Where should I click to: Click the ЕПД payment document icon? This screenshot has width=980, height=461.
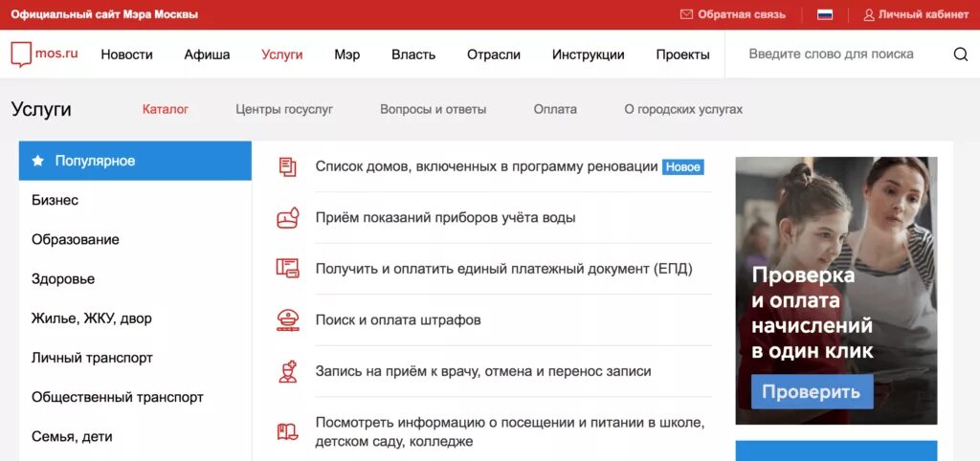[287, 269]
